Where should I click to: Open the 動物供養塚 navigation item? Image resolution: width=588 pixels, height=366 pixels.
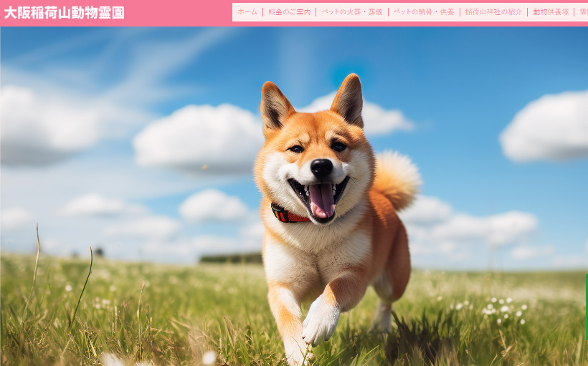[551, 12]
